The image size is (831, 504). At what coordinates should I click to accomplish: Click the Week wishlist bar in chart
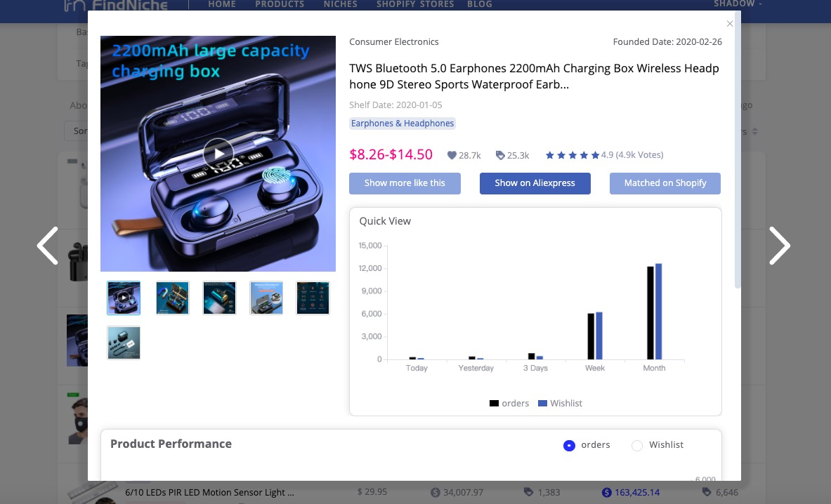(x=599, y=336)
